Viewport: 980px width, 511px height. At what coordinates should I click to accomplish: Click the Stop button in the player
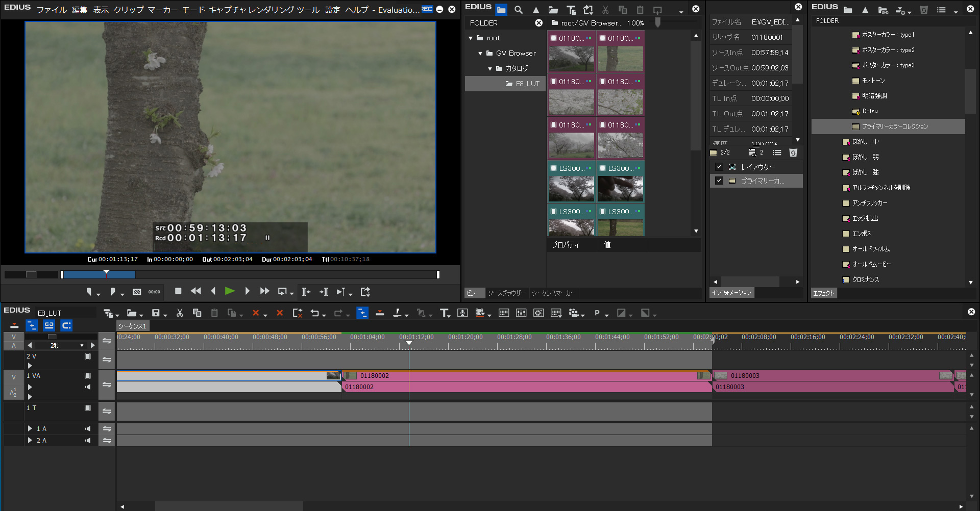click(x=178, y=291)
